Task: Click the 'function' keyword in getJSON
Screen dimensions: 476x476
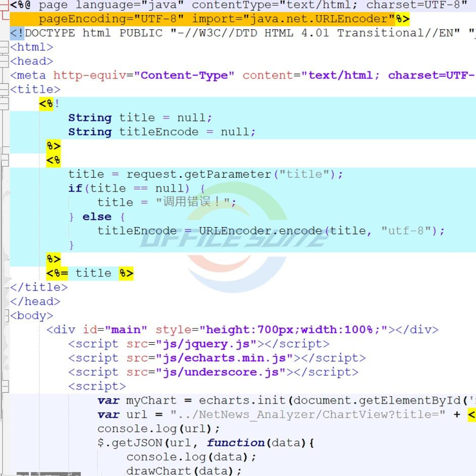Action: pos(235,443)
